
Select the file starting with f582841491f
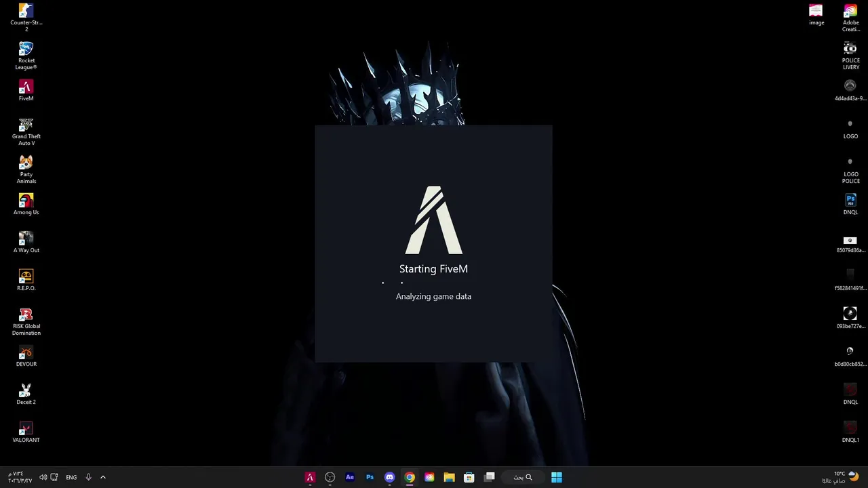[850, 281]
